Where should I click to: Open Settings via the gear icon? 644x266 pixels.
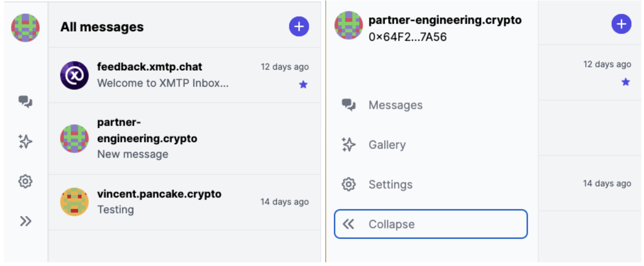[x=25, y=181]
